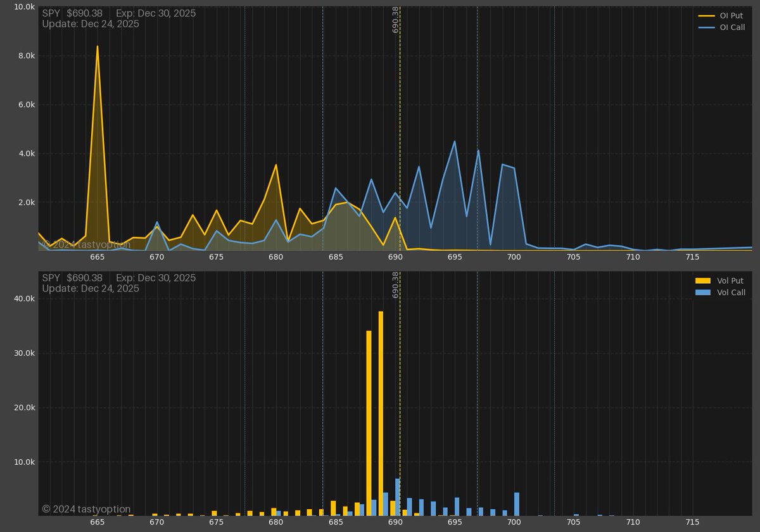The width and height of the screenshot is (760, 532).
Task: Select the OI Call legend label
Action: (732, 27)
